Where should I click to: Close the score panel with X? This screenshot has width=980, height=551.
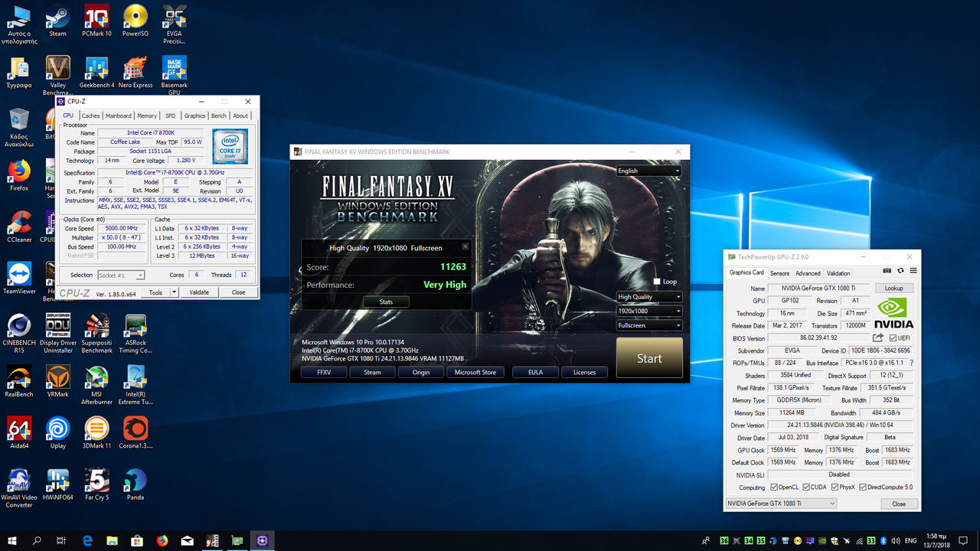point(465,246)
